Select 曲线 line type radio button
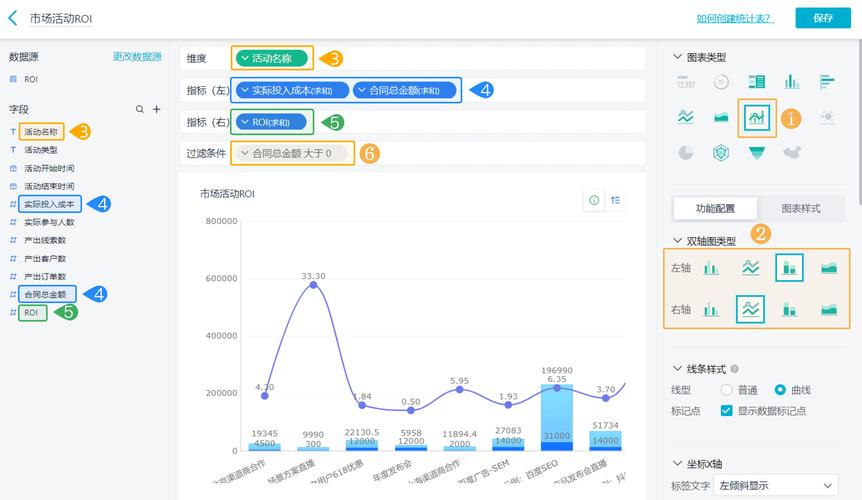This screenshot has width=862, height=500. click(780, 390)
